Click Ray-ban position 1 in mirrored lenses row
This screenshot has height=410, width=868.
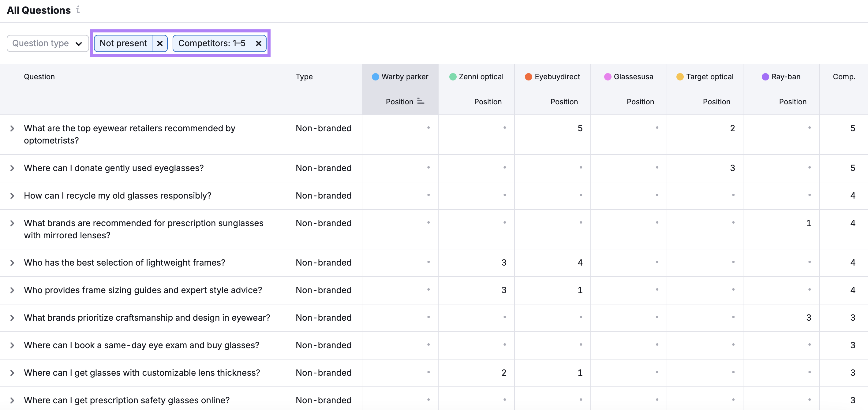point(808,223)
